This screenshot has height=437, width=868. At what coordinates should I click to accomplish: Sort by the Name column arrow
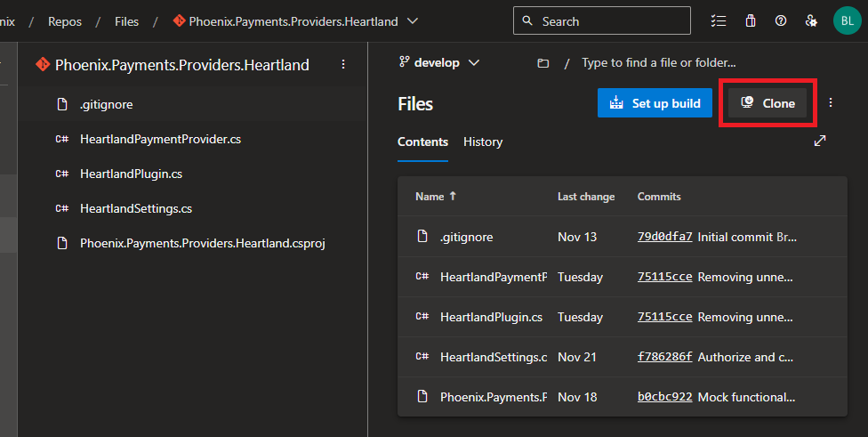(453, 196)
